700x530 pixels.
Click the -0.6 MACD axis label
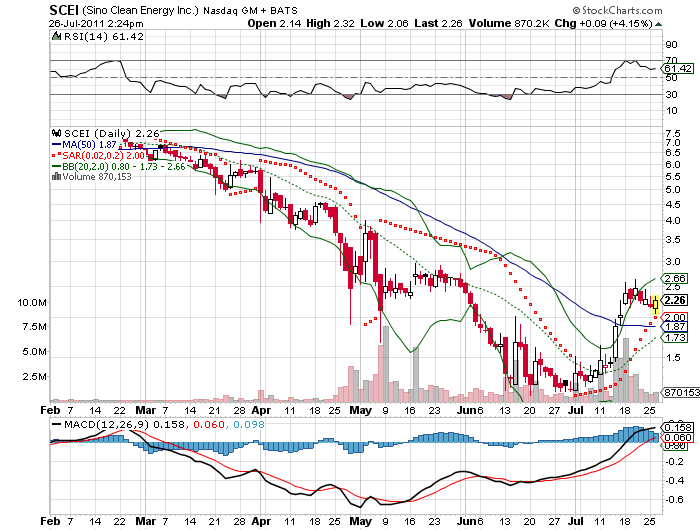pyautogui.click(x=674, y=499)
